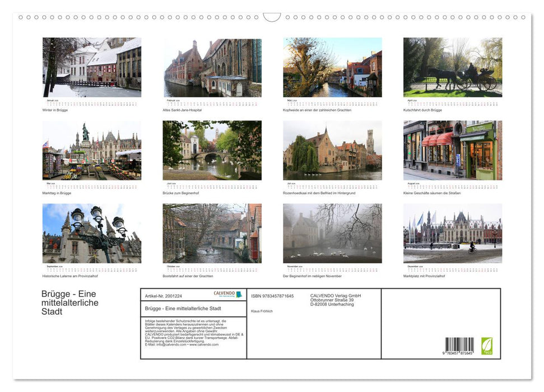This screenshot has height=392, width=544.
Task: Select the "Brücke zum Beginenhof" June photo
Action: tap(212, 150)
